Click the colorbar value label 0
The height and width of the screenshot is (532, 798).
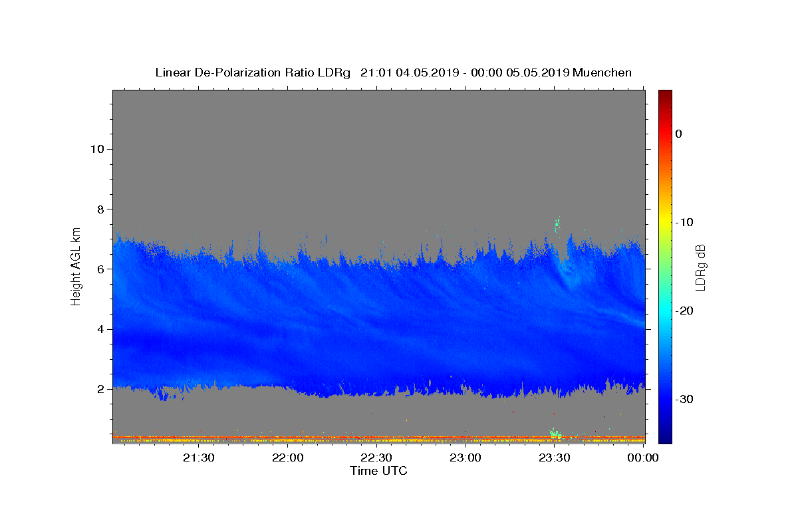(x=679, y=134)
